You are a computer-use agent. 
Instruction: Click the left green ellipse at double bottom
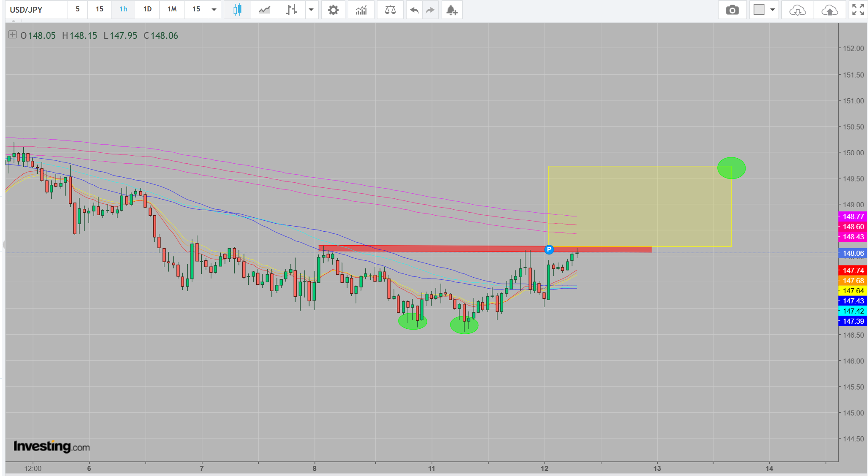(x=412, y=322)
